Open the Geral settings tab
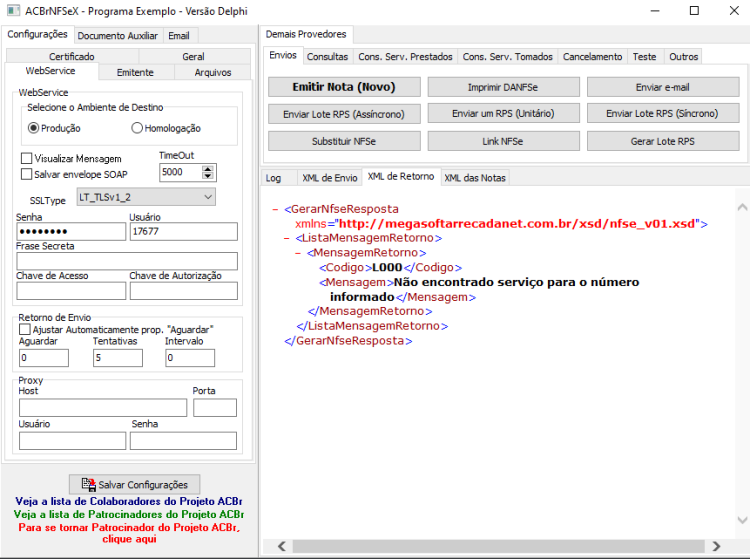750x559 pixels. tap(193, 56)
